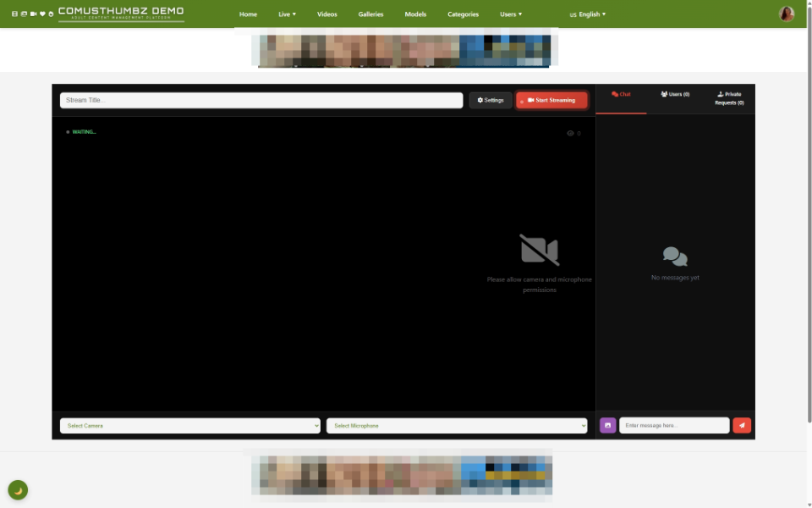Switch to the Private Requests tab
The image size is (812, 508).
(728, 98)
